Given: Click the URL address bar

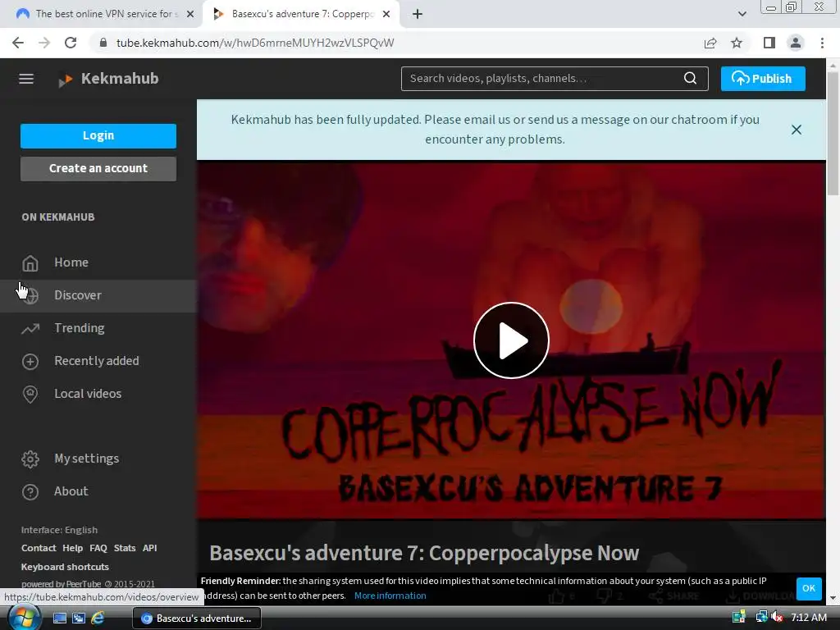Looking at the screenshot, I should (x=396, y=43).
